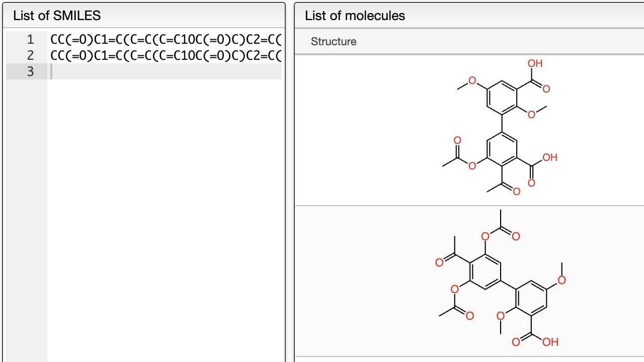This screenshot has height=362, width=644.
Task: Click line number 3 in the gutter
Action: click(x=30, y=71)
